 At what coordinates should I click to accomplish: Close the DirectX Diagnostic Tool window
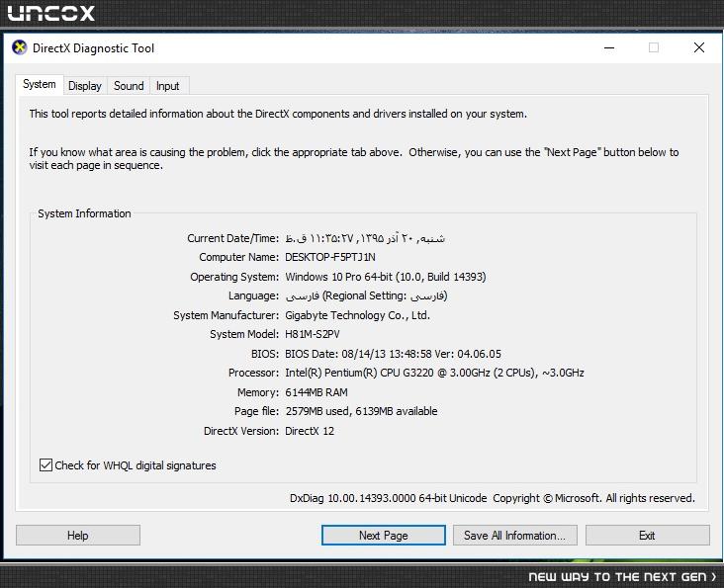[x=699, y=47]
